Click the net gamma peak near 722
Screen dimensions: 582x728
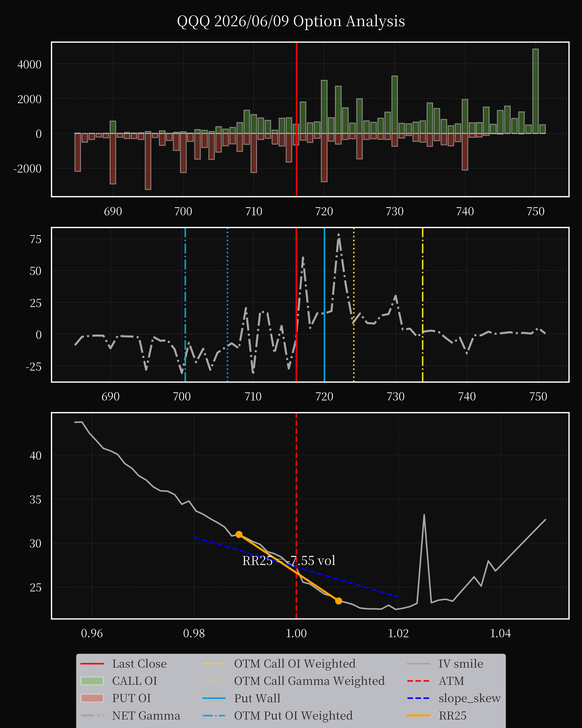pyautogui.click(x=338, y=235)
